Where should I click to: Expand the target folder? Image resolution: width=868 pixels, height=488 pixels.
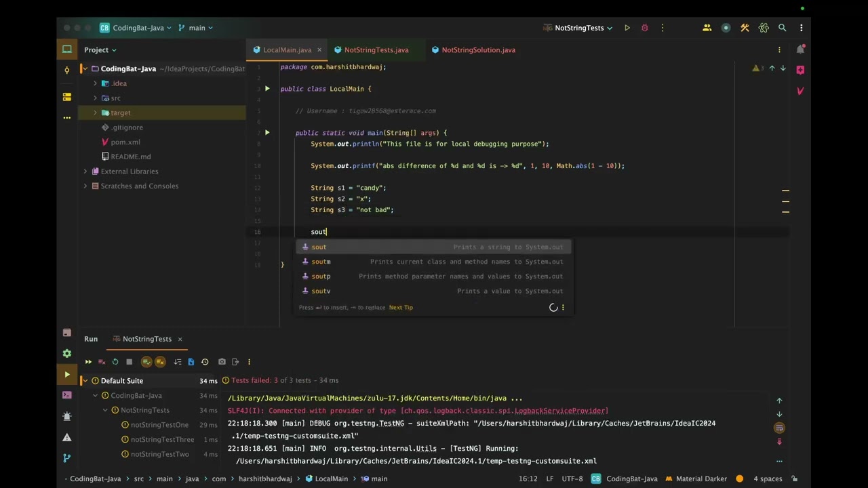[x=95, y=113]
